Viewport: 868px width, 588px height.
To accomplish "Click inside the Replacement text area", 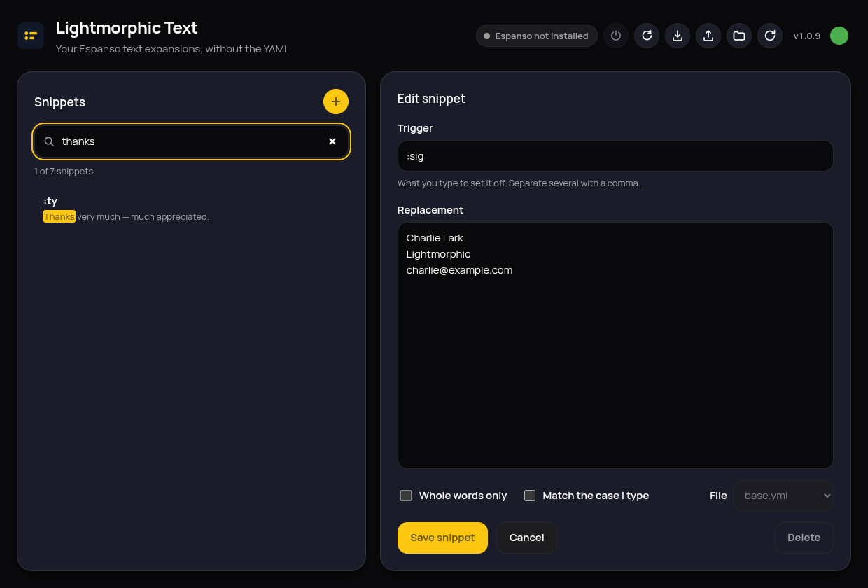I will click(x=615, y=346).
